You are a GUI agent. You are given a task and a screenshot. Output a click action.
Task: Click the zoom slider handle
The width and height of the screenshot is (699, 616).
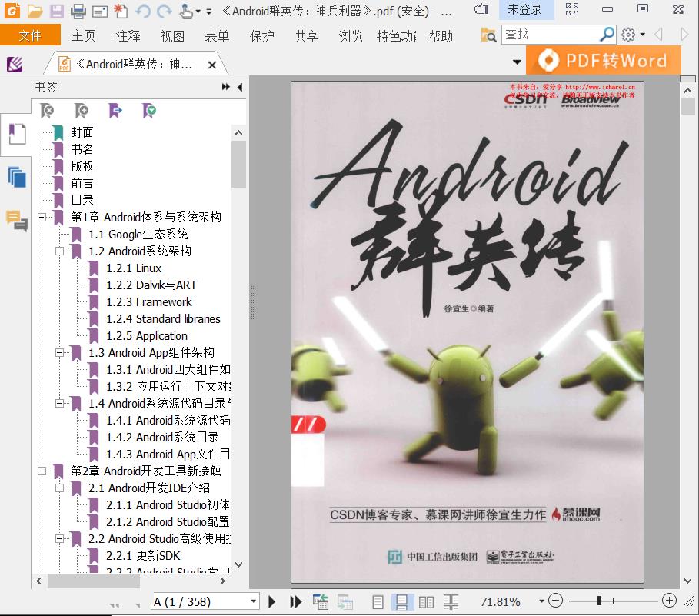click(600, 601)
